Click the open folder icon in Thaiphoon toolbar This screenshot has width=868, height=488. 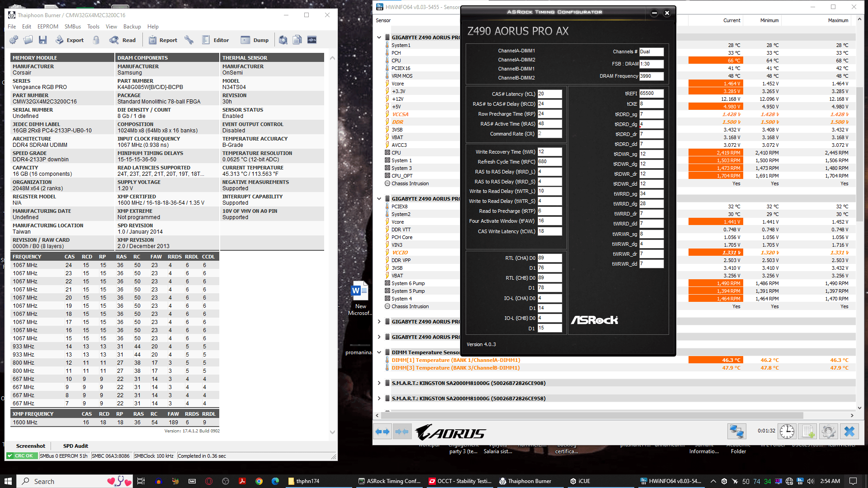click(x=28, y=40)
